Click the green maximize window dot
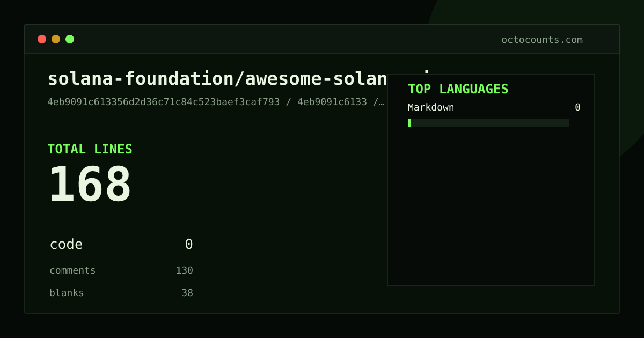The width and height of the screenshot is (644, 338). pyautogui.click(x=70, y=39)
